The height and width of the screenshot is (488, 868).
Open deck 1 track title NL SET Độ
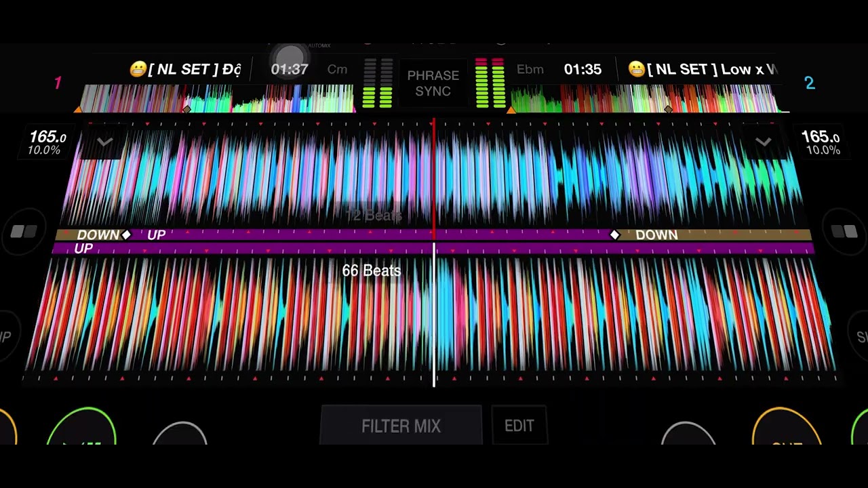click(x=185, y=69)
